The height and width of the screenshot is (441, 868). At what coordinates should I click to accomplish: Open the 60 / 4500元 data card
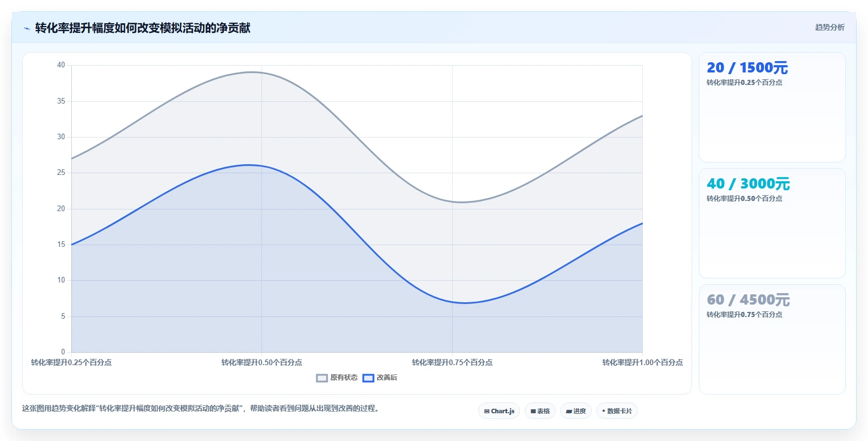pyautogui.click(x=772, y=339)
